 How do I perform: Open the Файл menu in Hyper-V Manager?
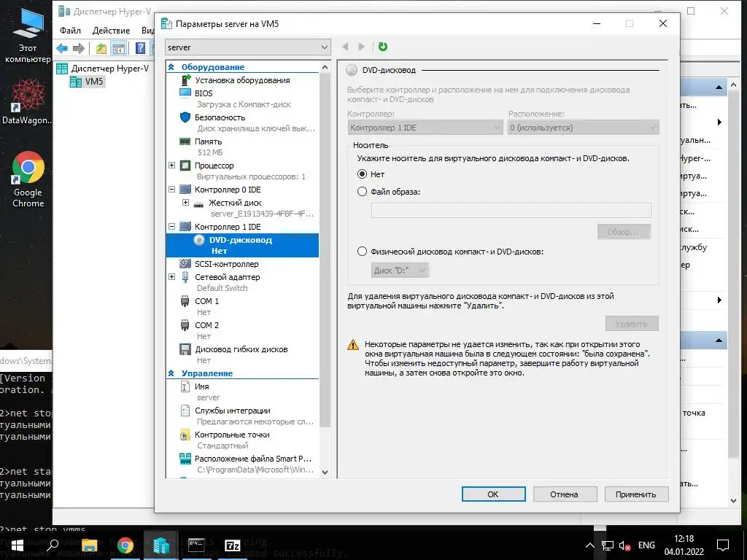70,31
